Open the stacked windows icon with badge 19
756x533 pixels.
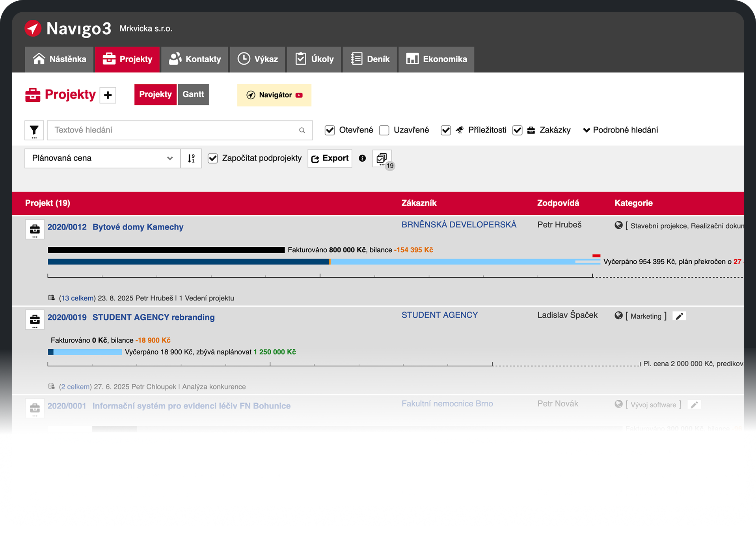382,158
